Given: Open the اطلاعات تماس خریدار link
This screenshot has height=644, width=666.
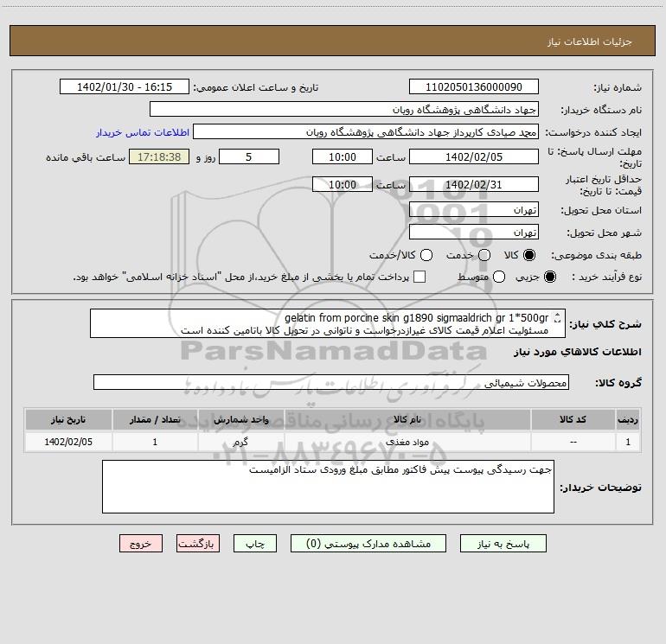Looking at the screenshot, I should 143,132.
